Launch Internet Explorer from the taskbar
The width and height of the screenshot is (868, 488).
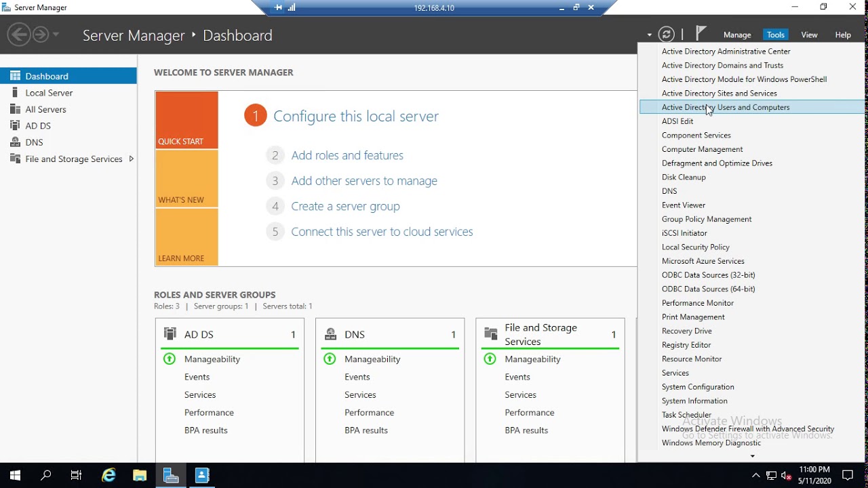(x=108, y=475)
